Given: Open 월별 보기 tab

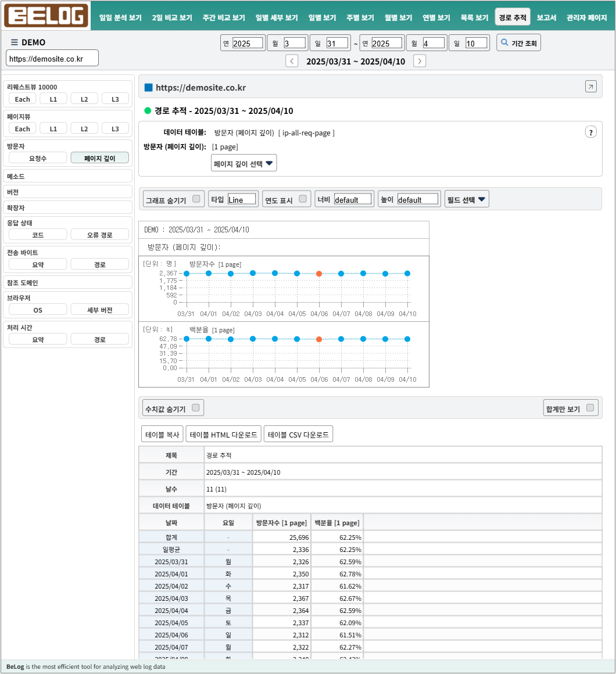Looking at the screenshot, I should click(399, 17).
